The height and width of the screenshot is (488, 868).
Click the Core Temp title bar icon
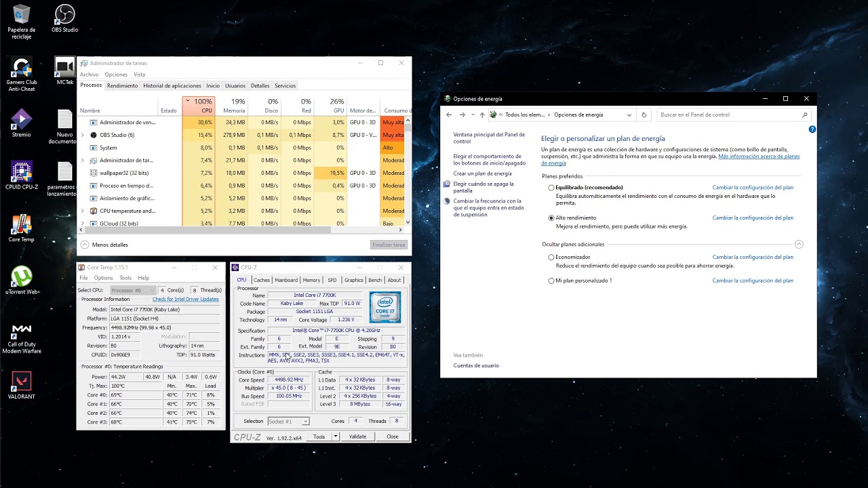coord(81,268)
